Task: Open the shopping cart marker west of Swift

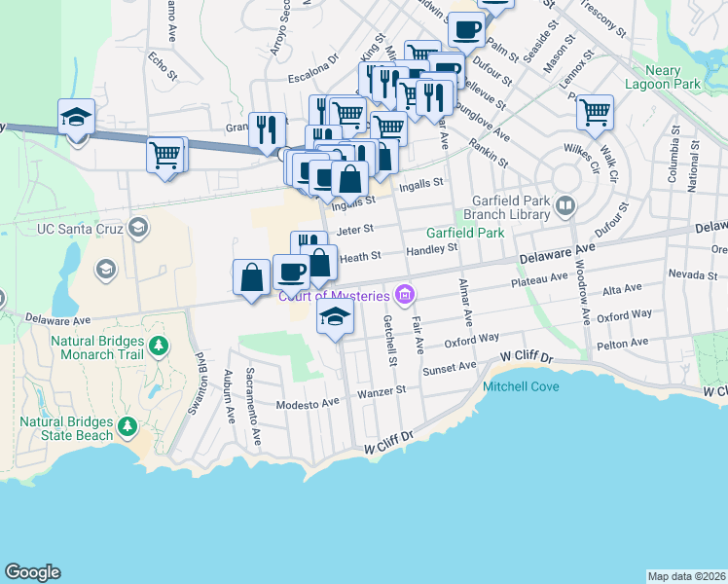Action: pos(165,157)
